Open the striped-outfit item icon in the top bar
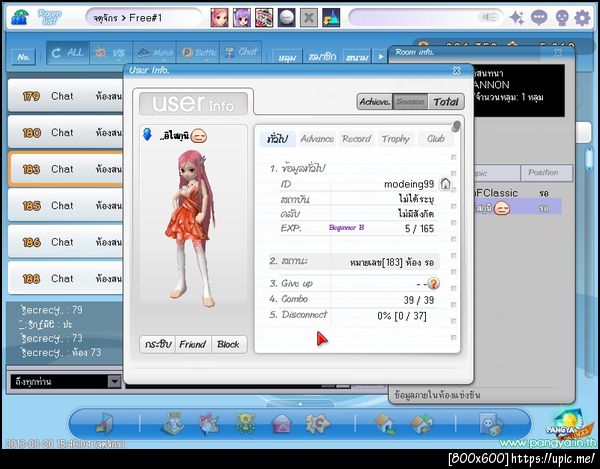 [264, 18]
